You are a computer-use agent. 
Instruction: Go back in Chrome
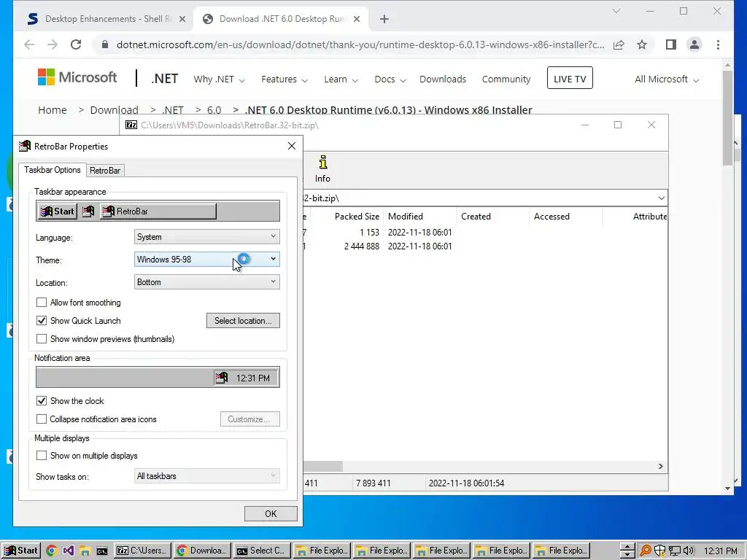point(29,44)
